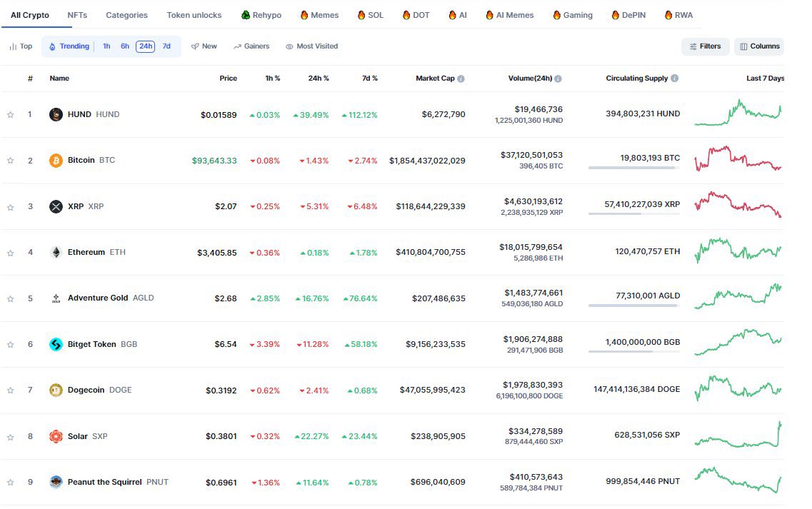The height and width of the screenshot is (509, 812).
Task: Star Bitget Token row
Action: pos(11,344)
